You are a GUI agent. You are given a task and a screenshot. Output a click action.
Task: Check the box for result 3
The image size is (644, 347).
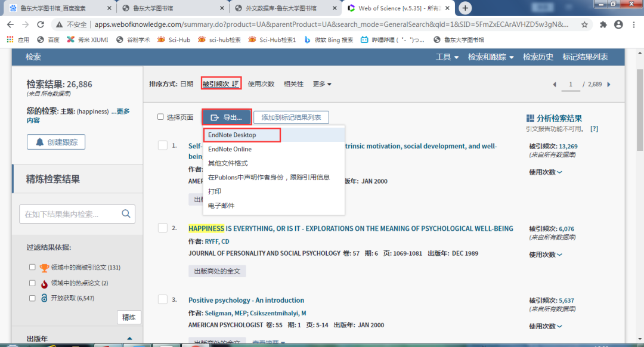(x=163, y=299)
